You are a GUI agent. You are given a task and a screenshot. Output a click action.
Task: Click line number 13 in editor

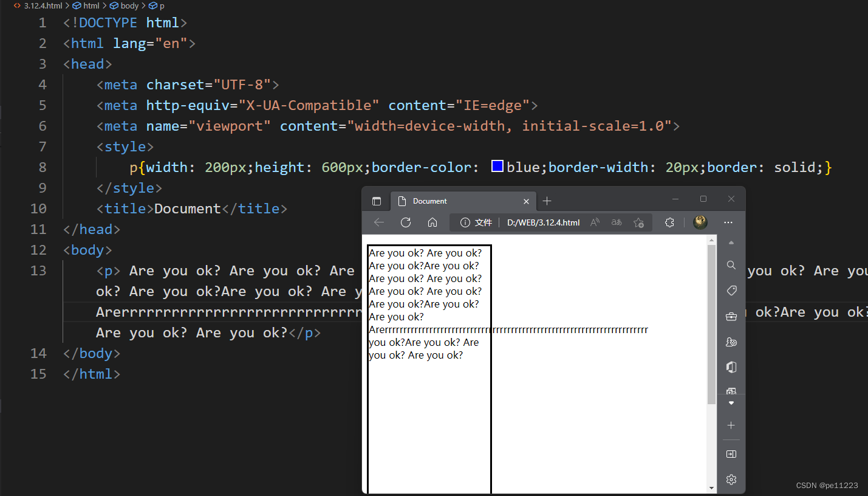point(38,270)
